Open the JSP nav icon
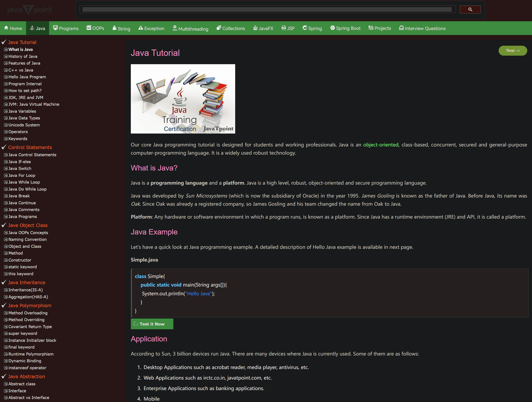This screenshot has height=402, width=532. click(283, 28)
